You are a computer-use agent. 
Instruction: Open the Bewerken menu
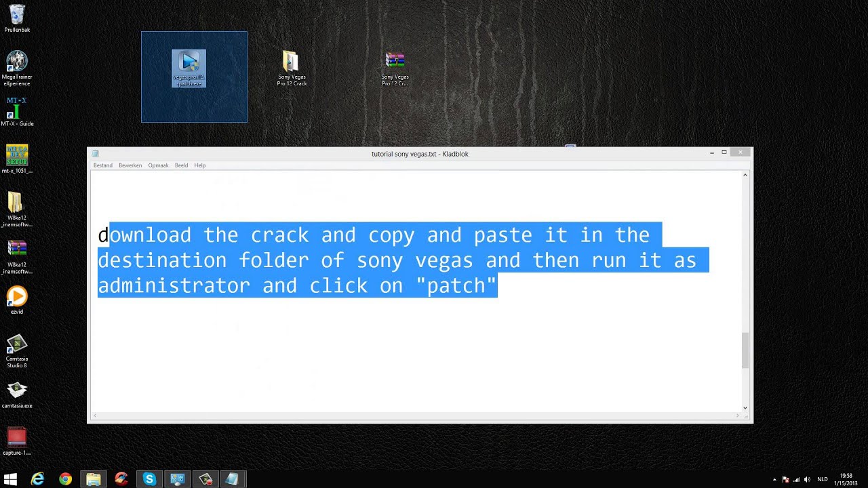click(130, 165)
